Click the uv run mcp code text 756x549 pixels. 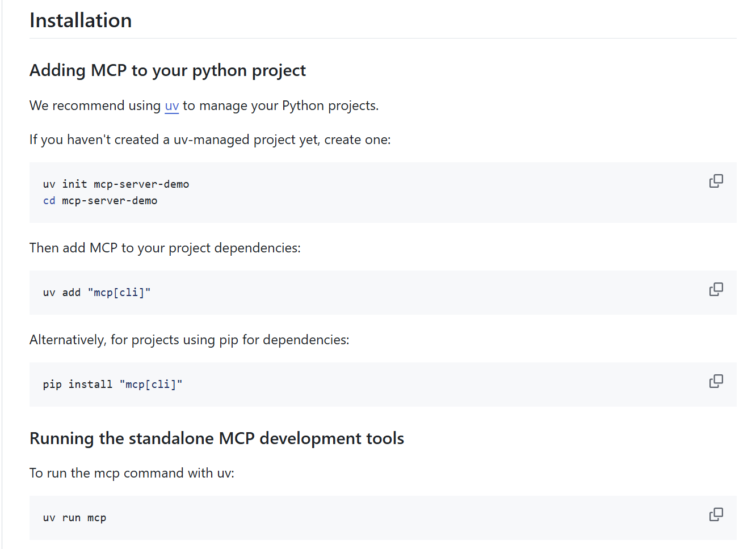point(74,518)
